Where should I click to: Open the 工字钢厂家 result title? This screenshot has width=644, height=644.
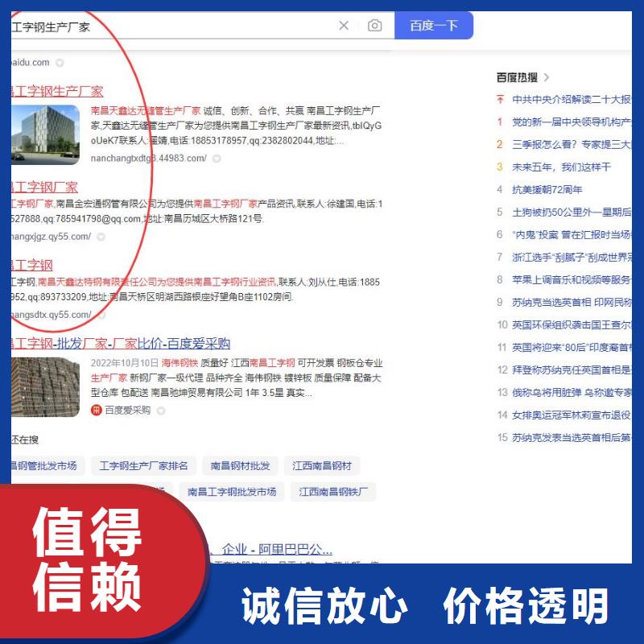coord(44,188)
